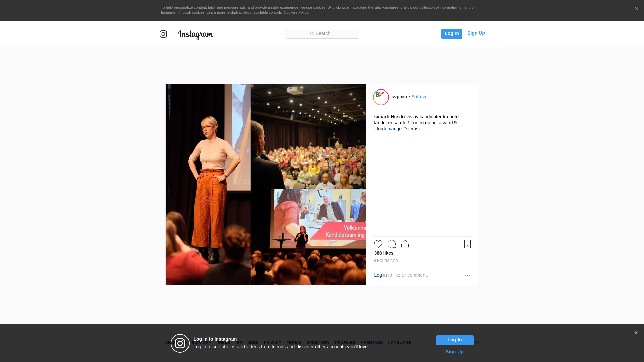
Task: Dismiss the cookie notice with X
Action: pyautogui.click(x=636, y=9)
